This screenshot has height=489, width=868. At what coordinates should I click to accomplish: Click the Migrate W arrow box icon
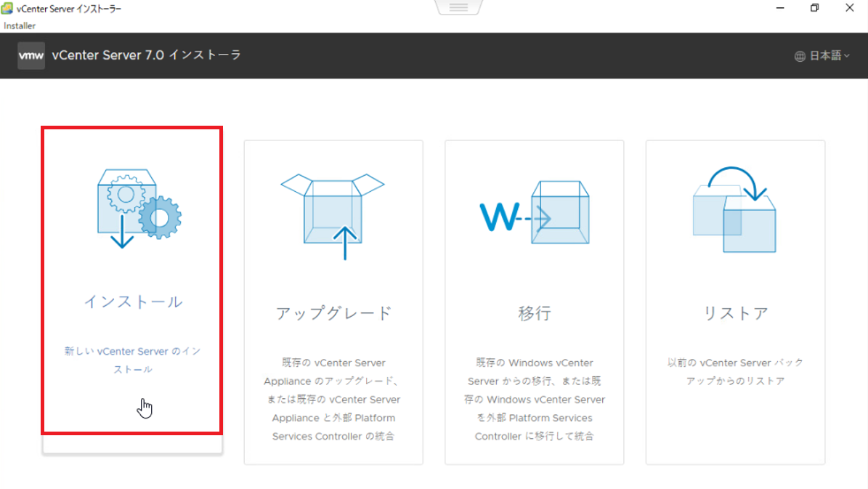(534, 212)
